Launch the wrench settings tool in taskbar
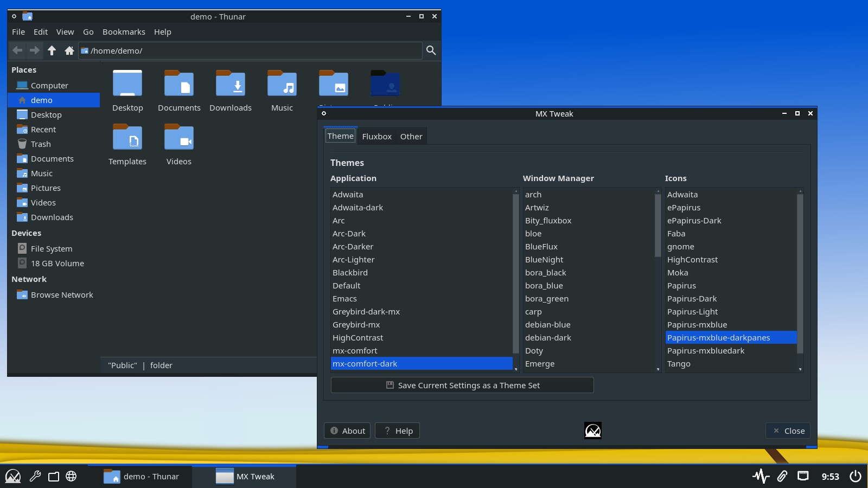The width and height of the screenshot is (868, 488). click(x=35, y=476)
